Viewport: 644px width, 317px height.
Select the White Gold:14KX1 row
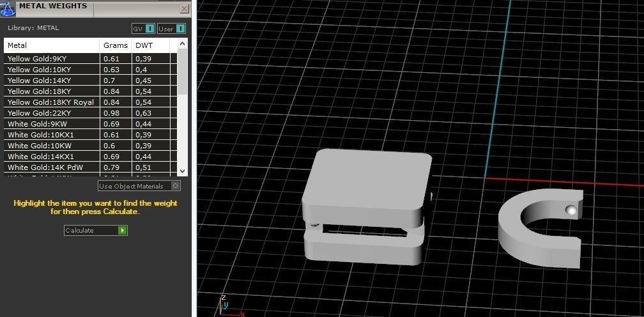tap(90, 157)
